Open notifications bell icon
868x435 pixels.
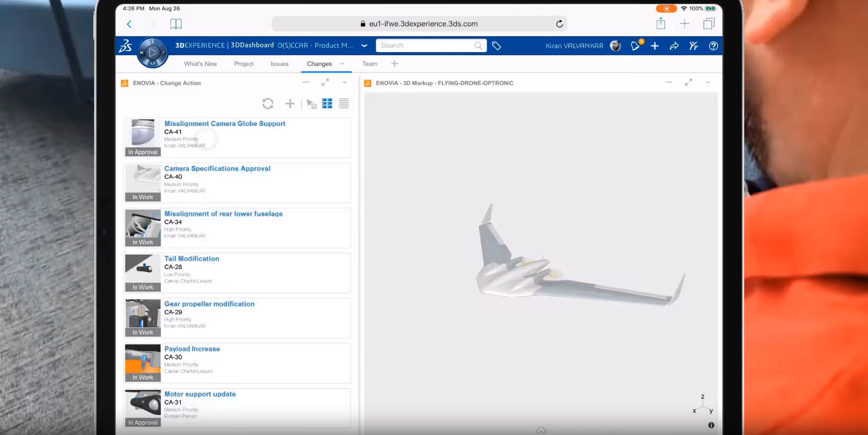pos(635,46)
